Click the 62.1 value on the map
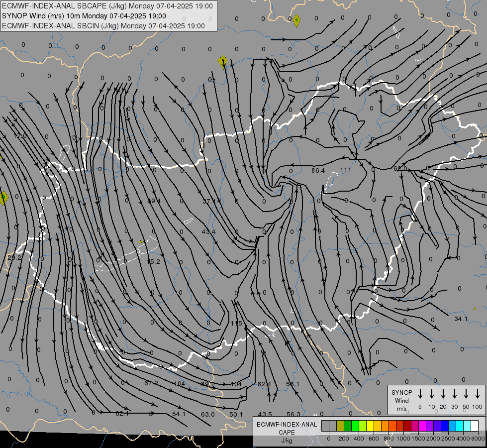487x448 pixels. coord(122,414)
